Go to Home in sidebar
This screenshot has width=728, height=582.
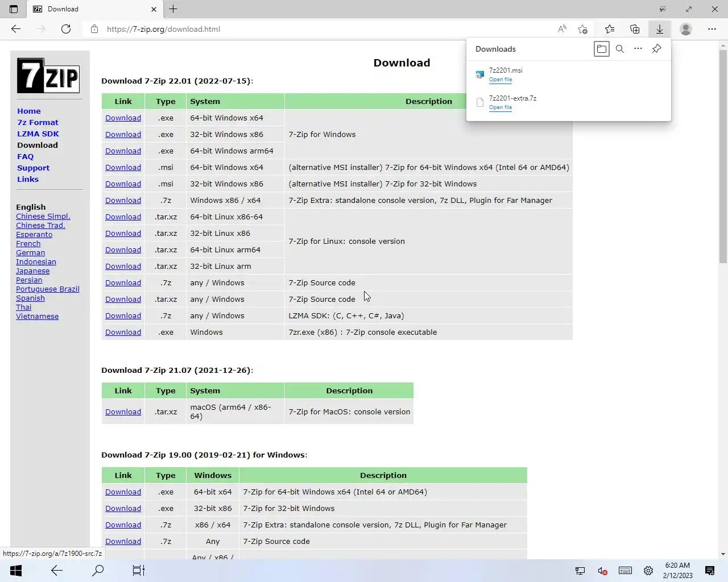coord(29,111)
